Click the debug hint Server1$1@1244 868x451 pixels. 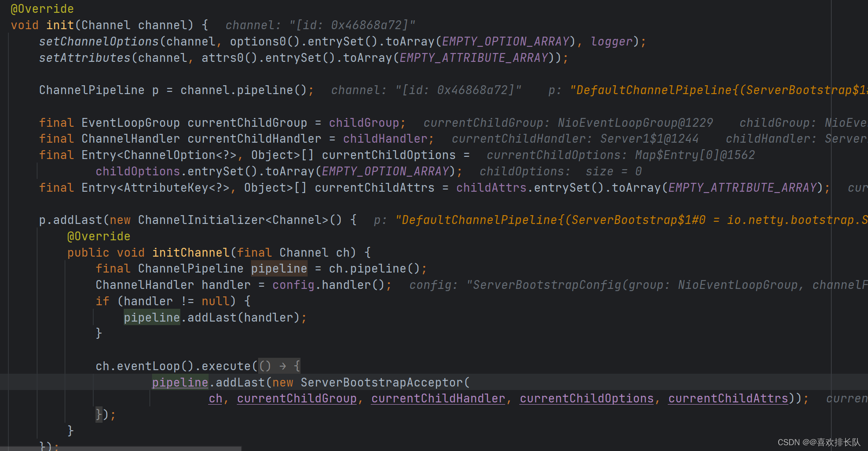649,139
